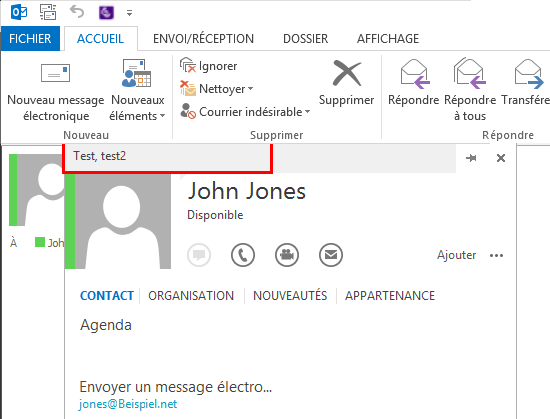This screenshot has width=550, height=419.
Task: Click the Nouveau message électronique icon
Action: click(55, 73)
